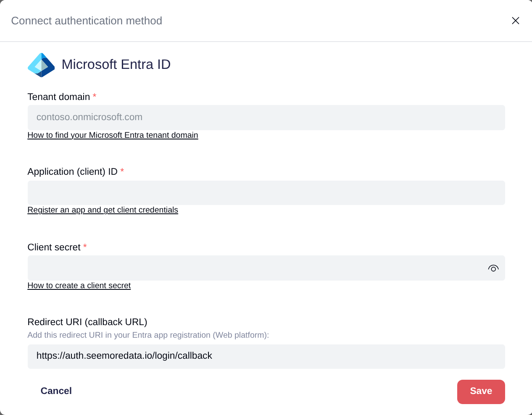532x415 pixels.
Task: Click the Microsoft Entra ID heading text
Action: [116, 64]
